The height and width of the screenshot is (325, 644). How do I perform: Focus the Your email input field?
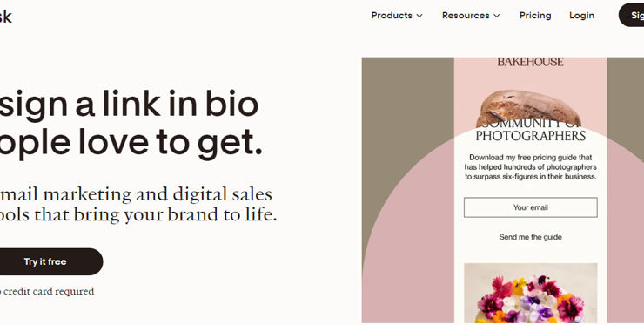pyautogui.click(x=531, y=207)
